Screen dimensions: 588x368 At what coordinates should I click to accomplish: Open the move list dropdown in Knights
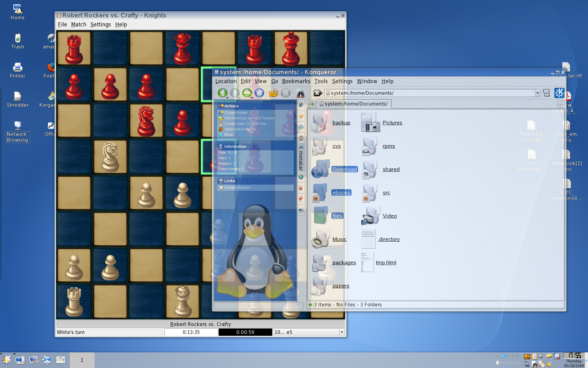click(342, 332)
